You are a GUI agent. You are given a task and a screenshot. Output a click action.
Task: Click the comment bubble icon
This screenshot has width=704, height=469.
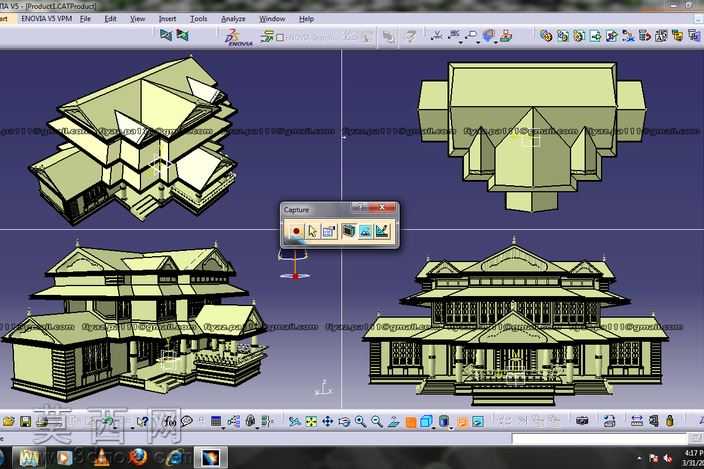[x=187, y=421]
